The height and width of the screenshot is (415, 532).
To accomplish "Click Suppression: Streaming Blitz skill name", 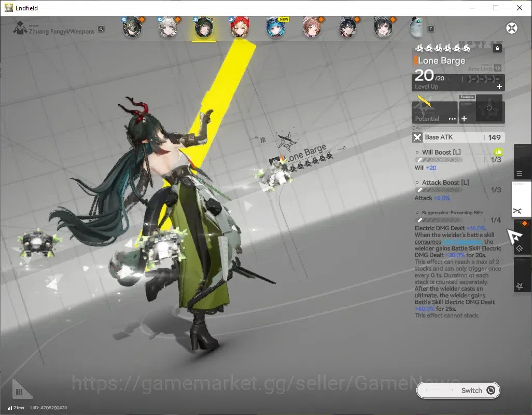I will pos(452,212).
